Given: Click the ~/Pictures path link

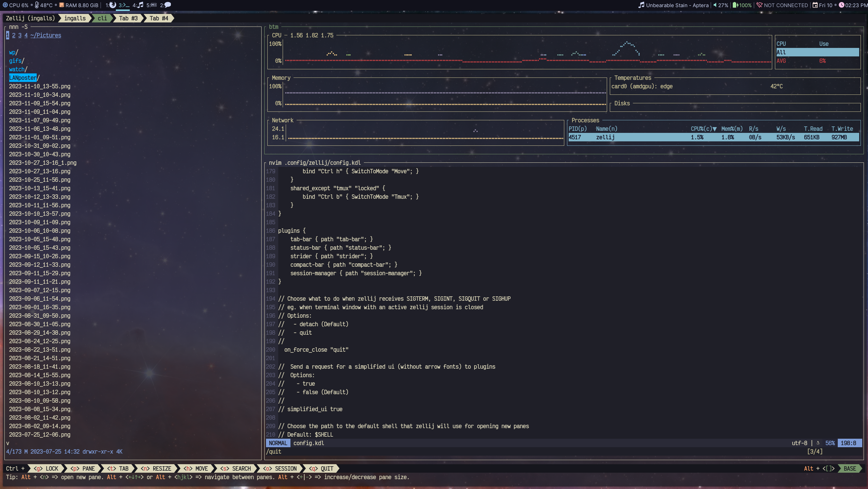Looking at the screenshot, I should point(46,35).
